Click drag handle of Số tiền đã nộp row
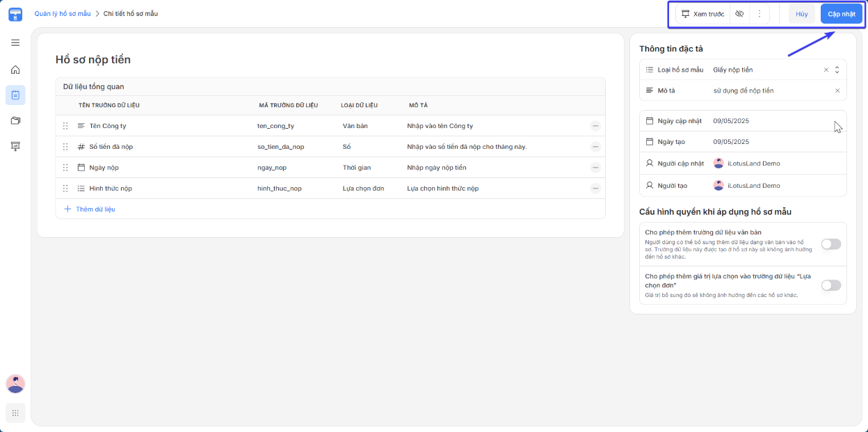868x432 pixels. (x=65, y=147)
